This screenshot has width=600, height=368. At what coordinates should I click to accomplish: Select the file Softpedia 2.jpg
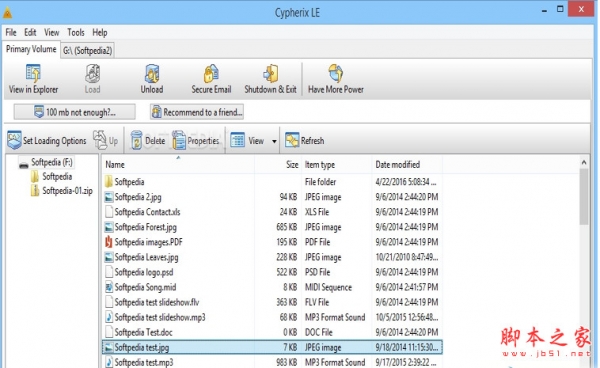(272, 197)
